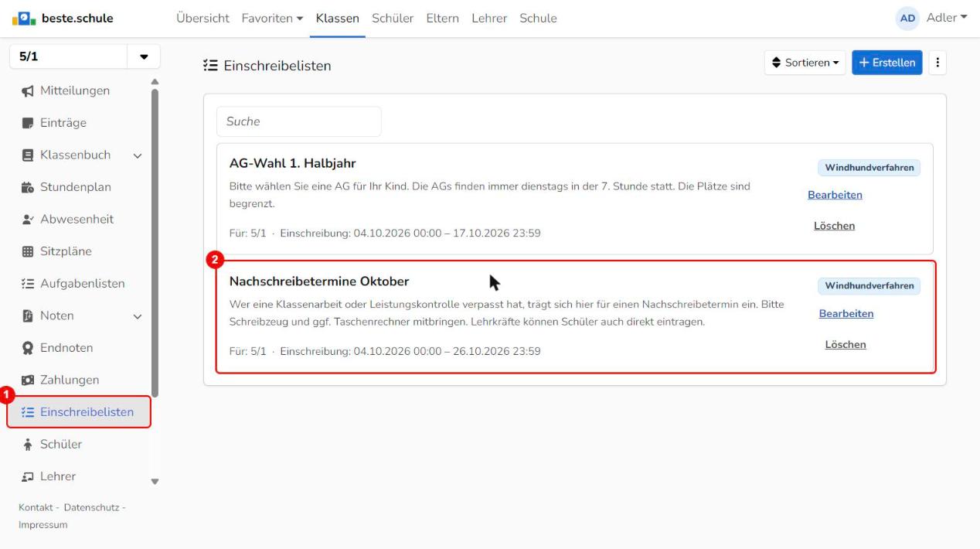The height and width of the screenshot is (549, 980).
Task: Create a new list with Erstellen button
Action: (887, 63)
